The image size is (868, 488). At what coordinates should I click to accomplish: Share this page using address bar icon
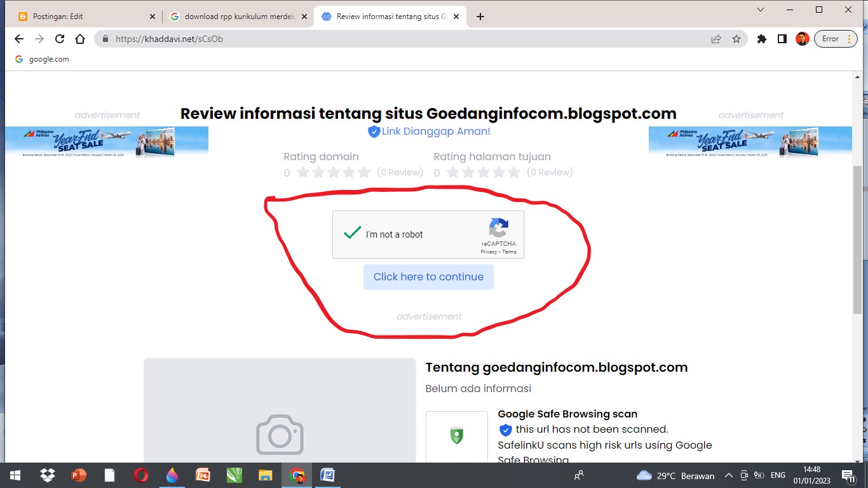coord(716,39)
